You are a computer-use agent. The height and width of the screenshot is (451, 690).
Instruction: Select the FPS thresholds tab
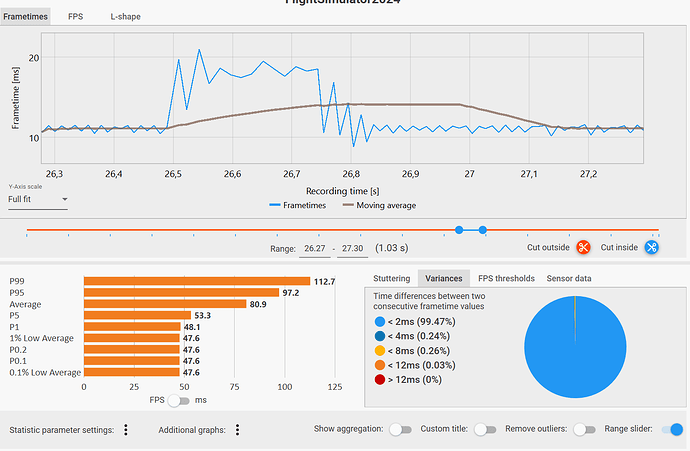coord(506,278)
